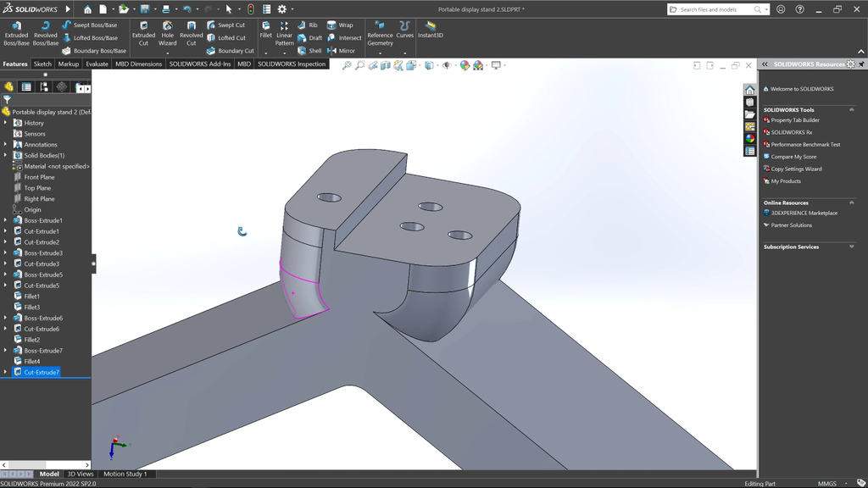Toggle Instant3D mode
The width and height of the screenshot is (868, 488).
pos(431,30)
